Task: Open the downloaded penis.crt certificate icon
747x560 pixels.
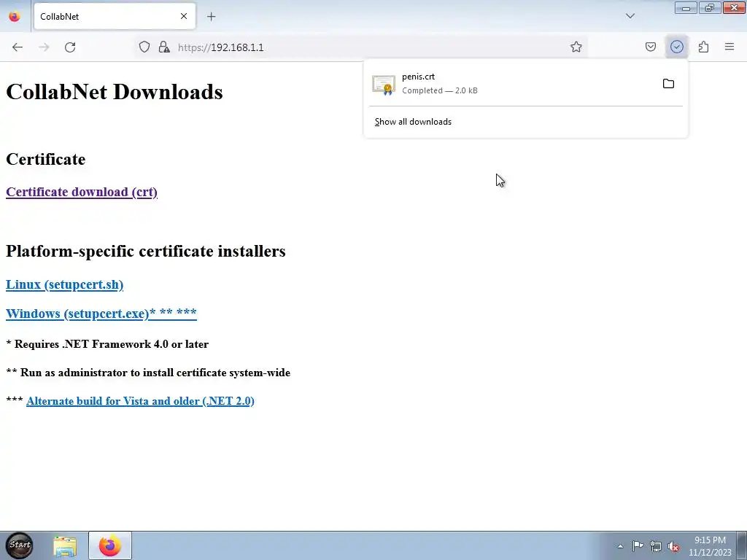Action: point(384,85)
